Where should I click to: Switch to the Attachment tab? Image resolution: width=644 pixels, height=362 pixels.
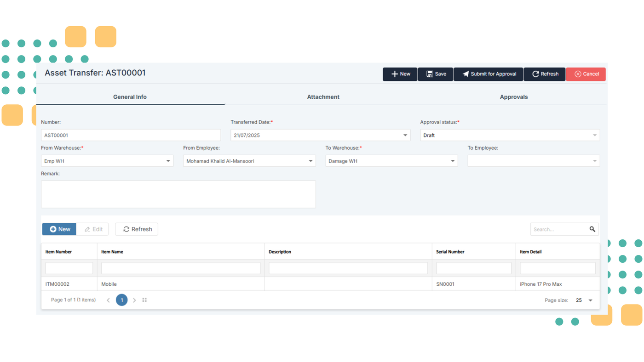tap(323, 97)
